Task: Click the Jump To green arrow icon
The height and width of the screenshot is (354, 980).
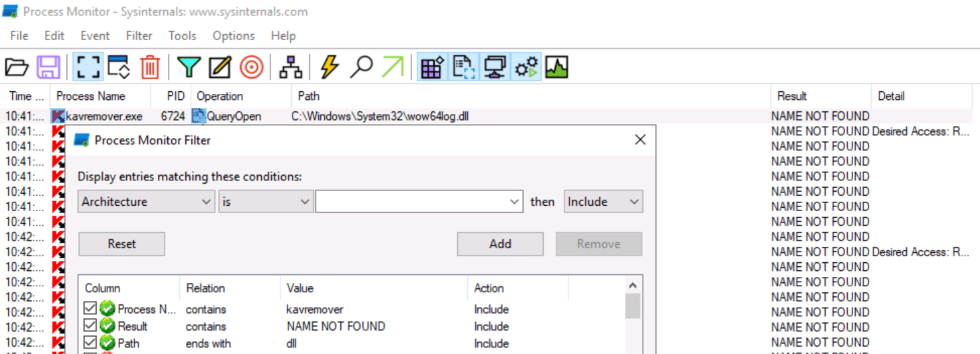Action: (x=393, y=67)
